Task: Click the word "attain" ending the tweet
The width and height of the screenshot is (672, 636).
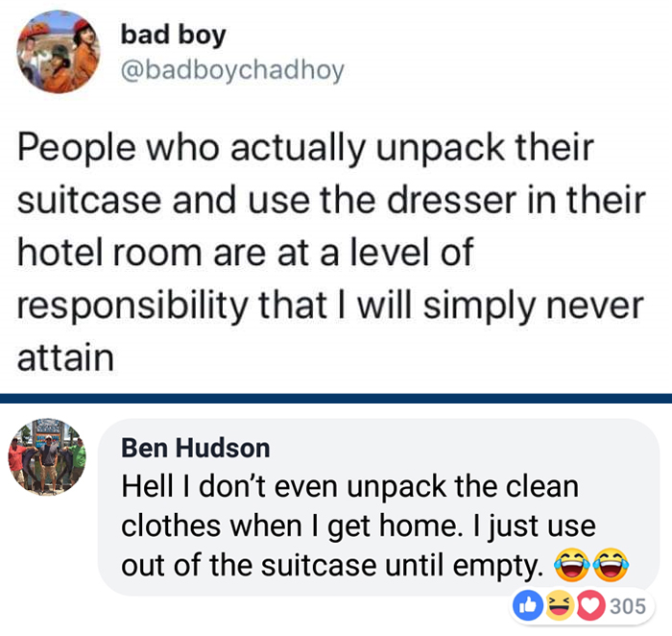Action: 65,357
